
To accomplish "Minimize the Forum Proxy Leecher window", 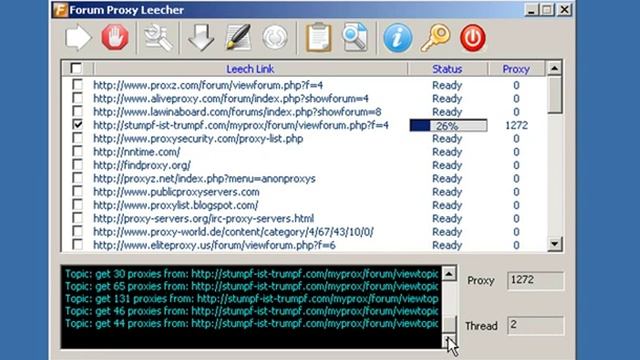I will (531, 10).
